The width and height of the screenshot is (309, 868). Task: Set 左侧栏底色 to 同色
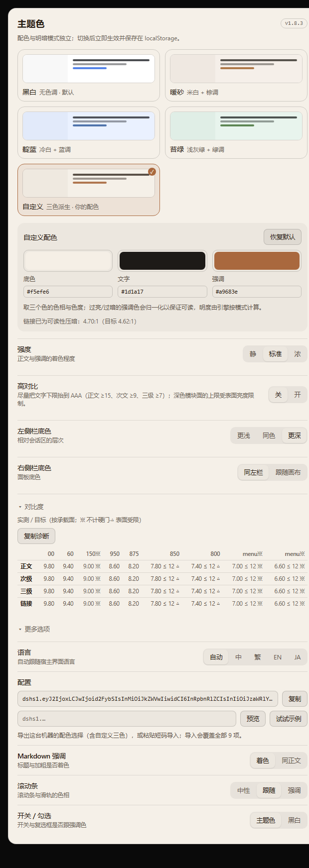pos(269,435)
